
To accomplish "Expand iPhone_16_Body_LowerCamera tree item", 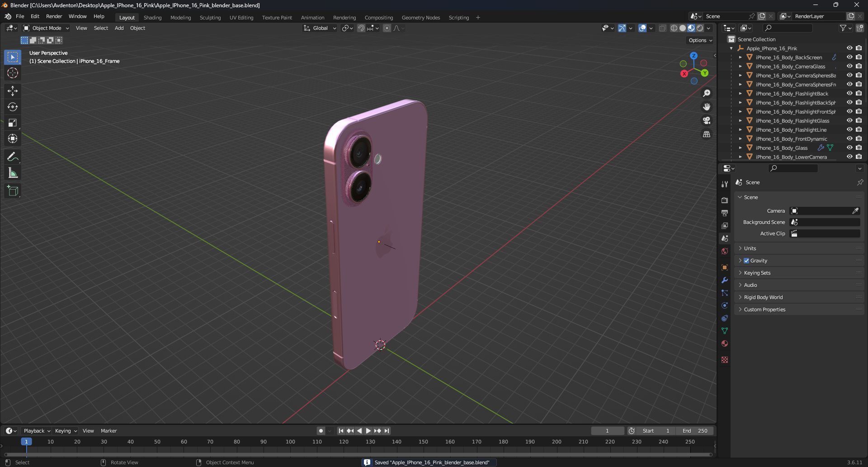I will 741,157.
